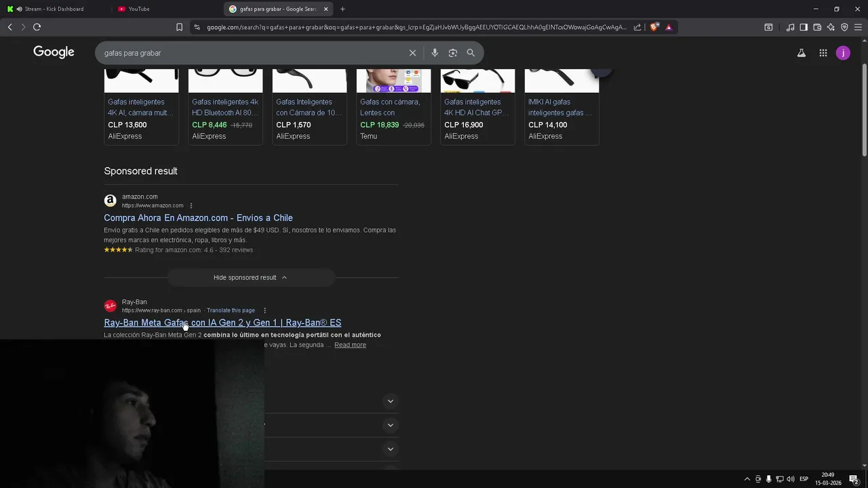Viewport: 868px width, 488px height.
Task: Click the share icon in the address bar
Action: point(637,27)
